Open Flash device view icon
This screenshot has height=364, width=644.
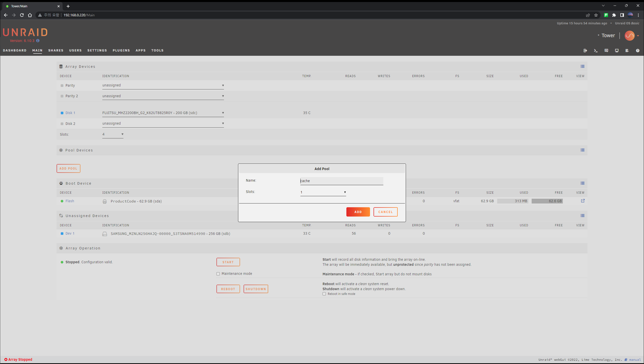click(583, 201)
